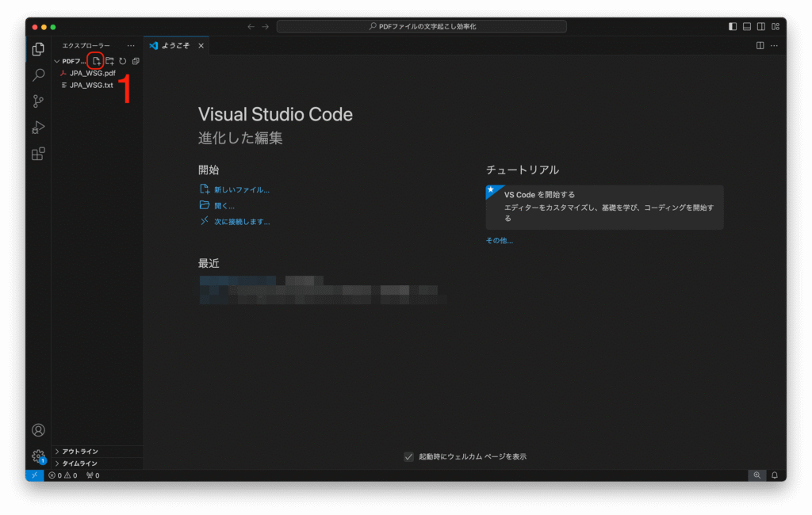The image size is (812, 515).
Task: Close the ようこそ tab
Action: (x=201, y=45)
